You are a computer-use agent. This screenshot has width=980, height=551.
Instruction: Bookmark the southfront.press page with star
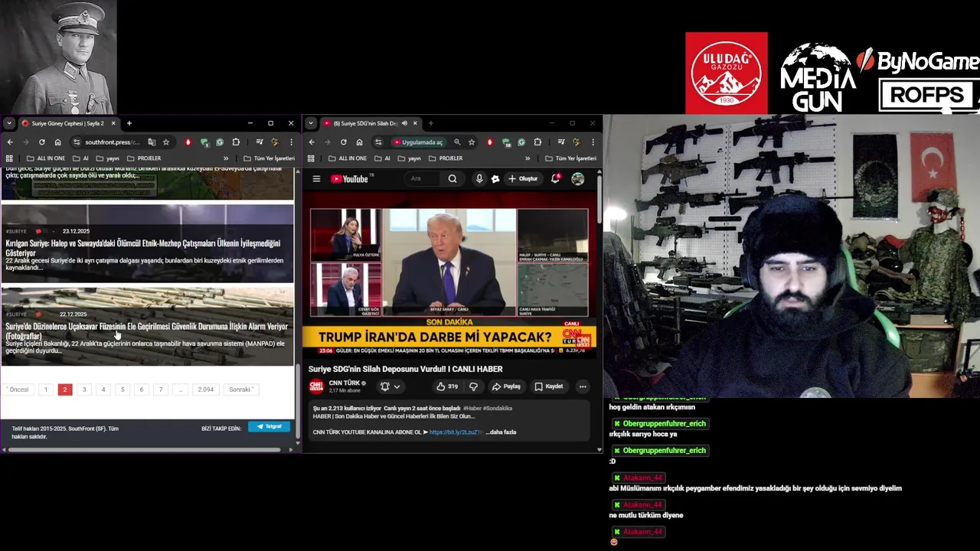[x=165, y=142]
